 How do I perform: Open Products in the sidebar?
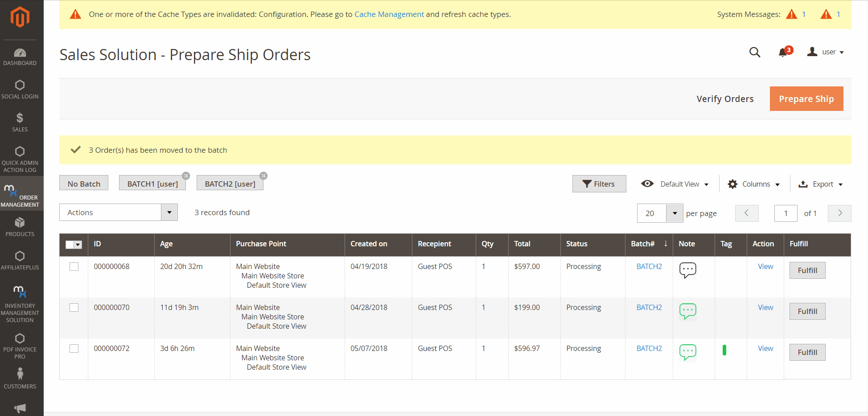pyautogui.click(x=20, y=227)
